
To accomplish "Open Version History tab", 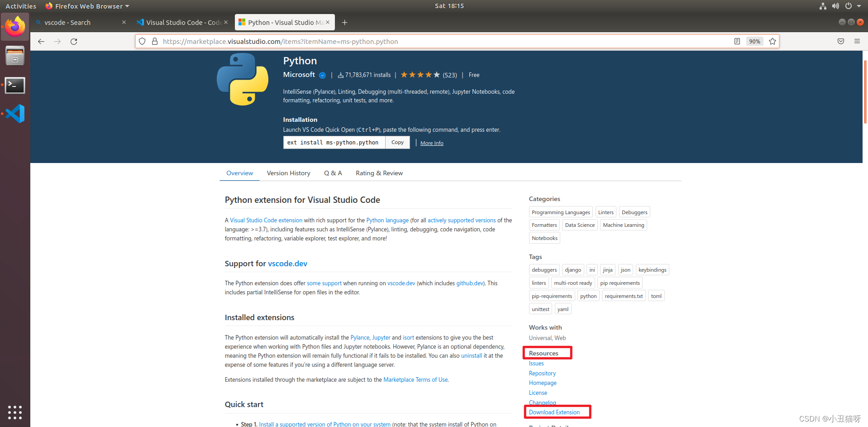I will [x=288, y=173].
